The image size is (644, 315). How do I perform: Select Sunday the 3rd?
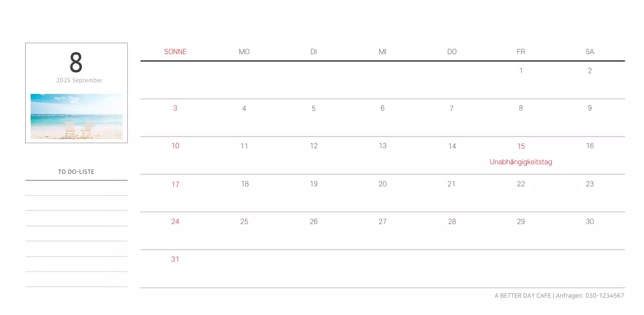click(175, 108)
